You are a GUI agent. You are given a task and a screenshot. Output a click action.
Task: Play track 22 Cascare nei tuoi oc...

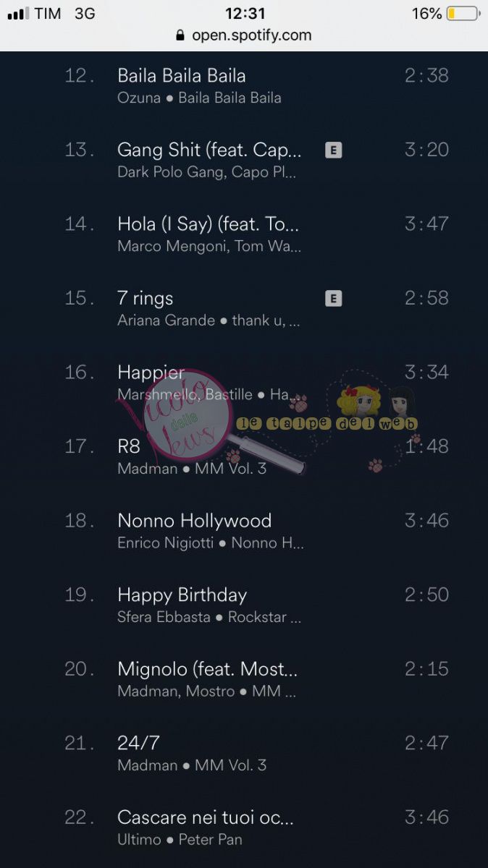point(244,827)
